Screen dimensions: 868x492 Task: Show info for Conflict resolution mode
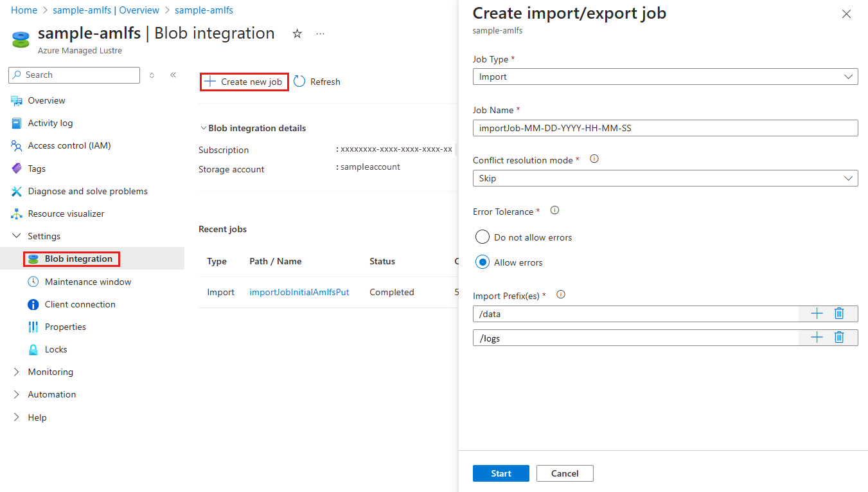[594, 159]
